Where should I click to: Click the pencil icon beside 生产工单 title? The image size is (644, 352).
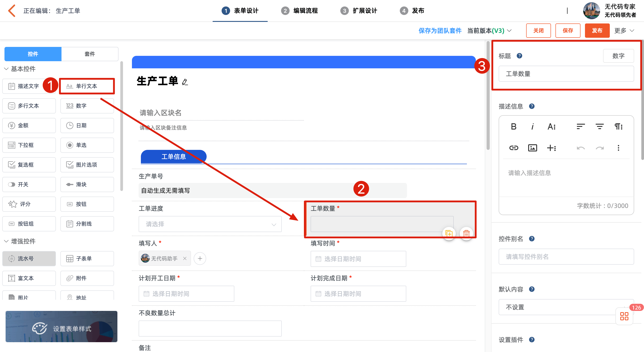tap(185, 82)
